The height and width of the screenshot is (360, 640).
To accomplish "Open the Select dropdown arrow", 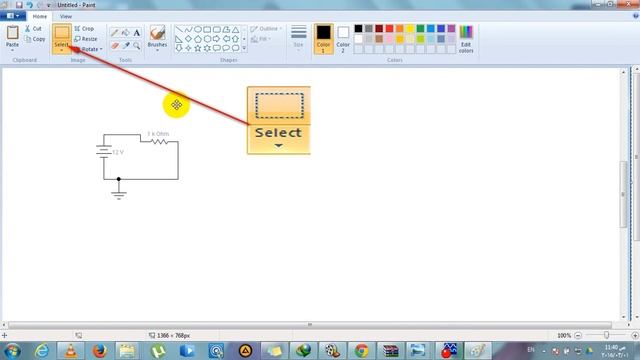I will click(61, 50).
